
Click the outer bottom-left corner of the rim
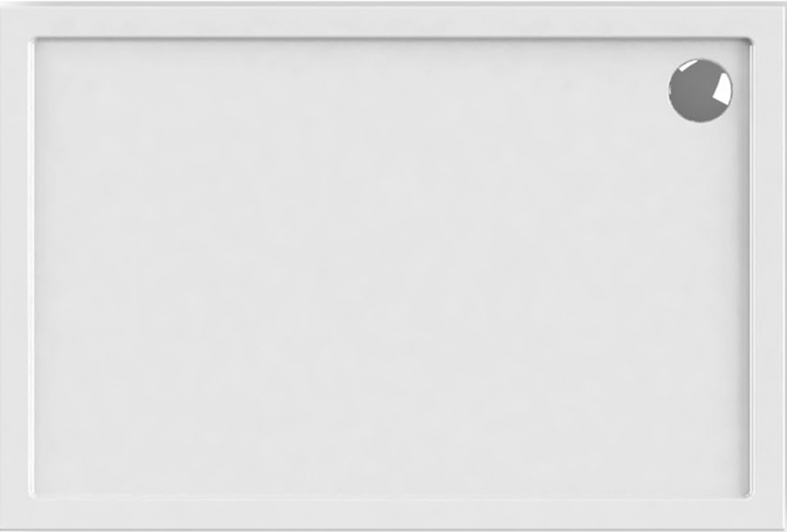pos(4,526)
